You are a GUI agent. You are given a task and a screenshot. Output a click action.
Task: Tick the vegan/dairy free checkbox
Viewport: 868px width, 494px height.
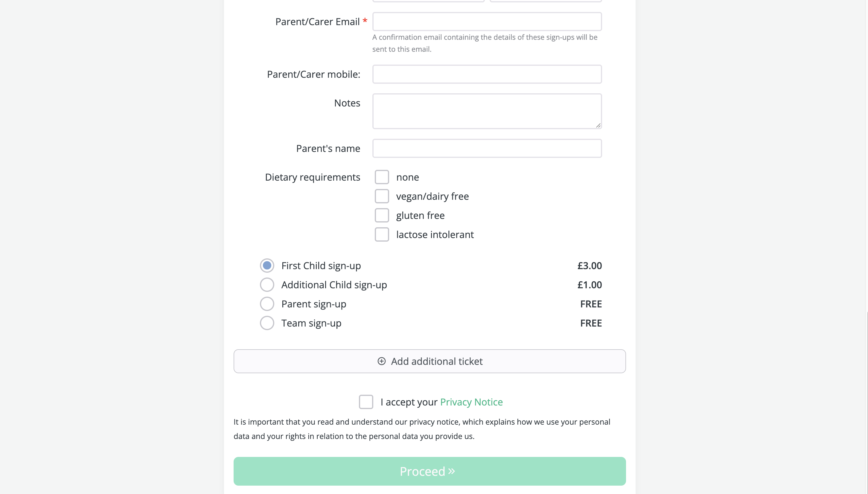tap(382, 196)
